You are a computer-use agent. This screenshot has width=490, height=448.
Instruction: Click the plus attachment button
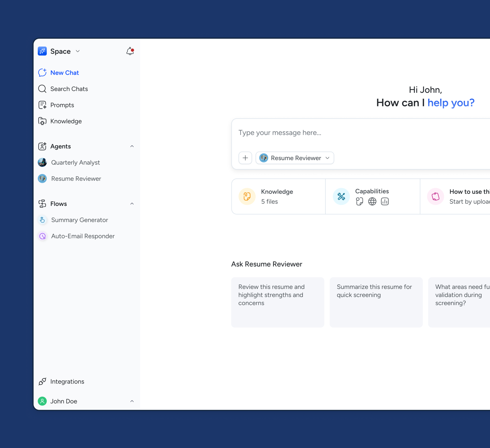245,158
